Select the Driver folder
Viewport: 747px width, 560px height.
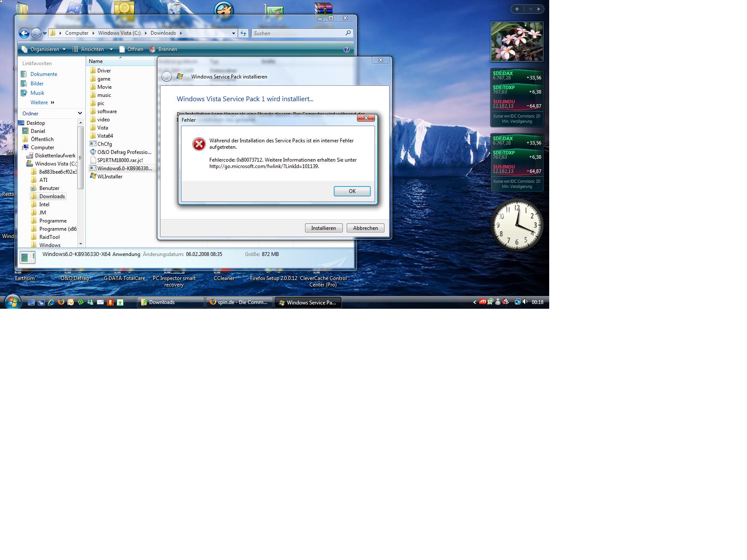[x=104, y=71]
